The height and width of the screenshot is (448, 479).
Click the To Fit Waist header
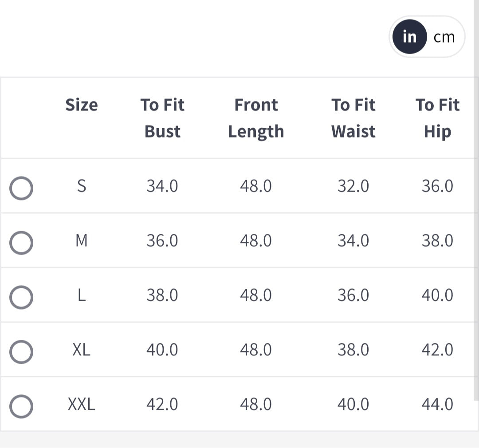353,118
